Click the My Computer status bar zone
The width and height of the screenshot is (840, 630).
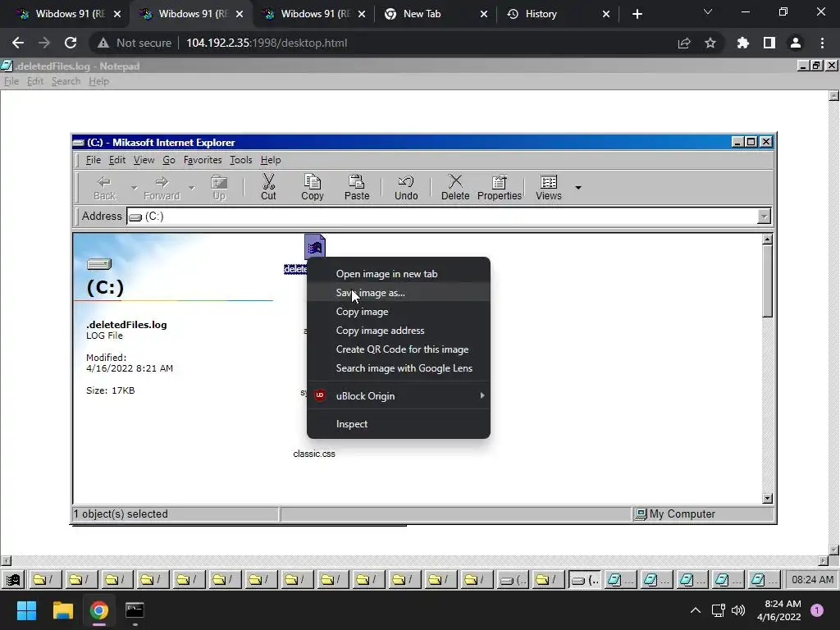pos(703,514)
